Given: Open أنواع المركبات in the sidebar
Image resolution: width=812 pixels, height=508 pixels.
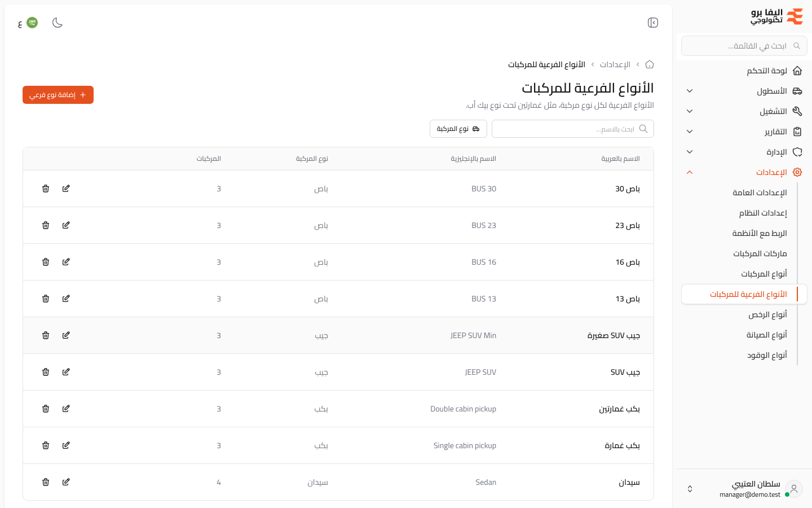Looking at the screenshot, I should pos(764,274).
